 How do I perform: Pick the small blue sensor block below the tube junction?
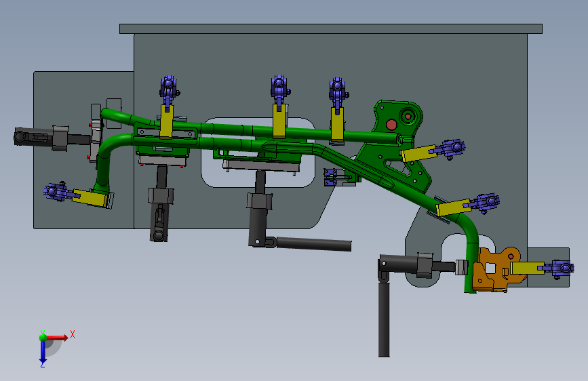(331, 178)
